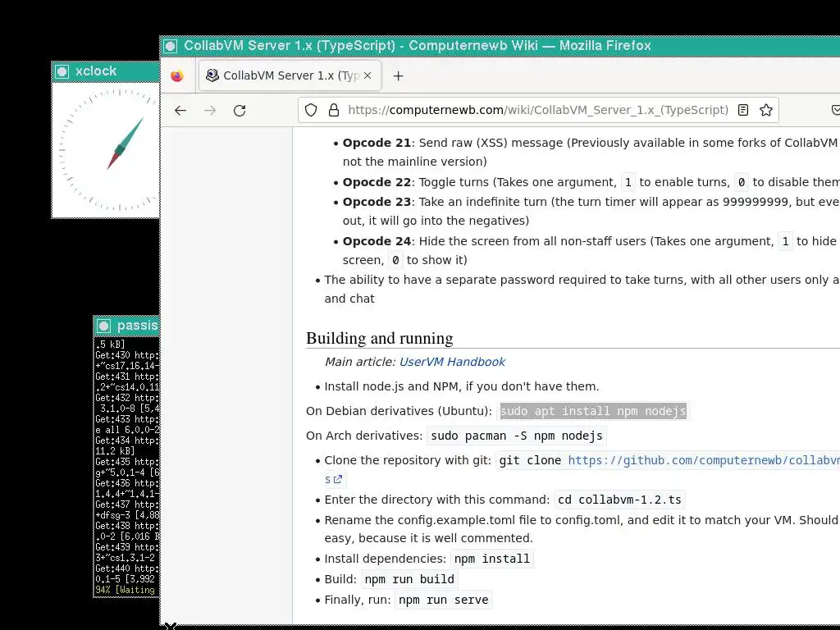840x630 pixels.
Task: Click the 'Building and running' heading
Action: click(x=379, y=338)
